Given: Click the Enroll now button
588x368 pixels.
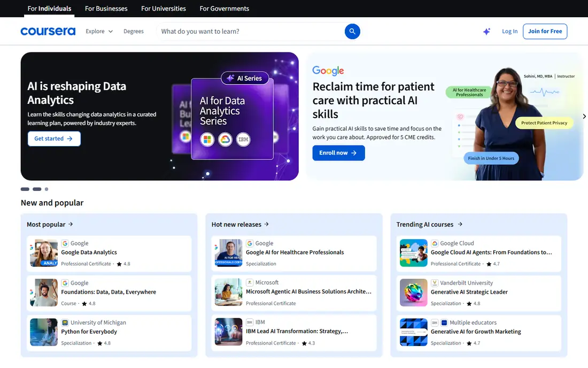Looking at the screenshot, I should (x=338, y=153).
